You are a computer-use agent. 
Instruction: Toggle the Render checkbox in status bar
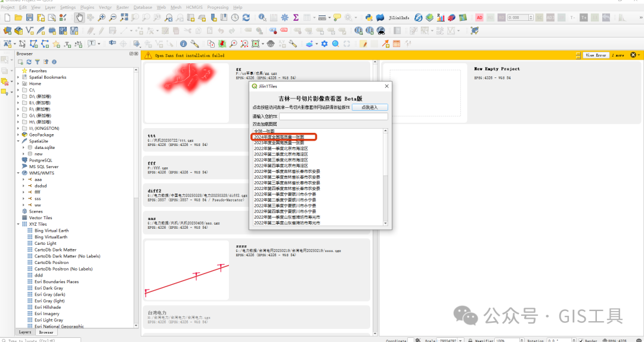click(x=580, y=340)
